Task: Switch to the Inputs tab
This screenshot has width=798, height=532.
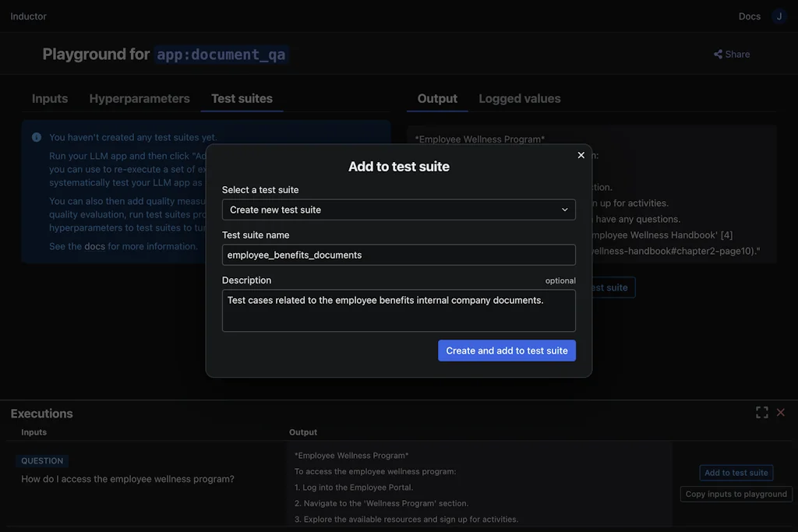Action: (49, 98)
